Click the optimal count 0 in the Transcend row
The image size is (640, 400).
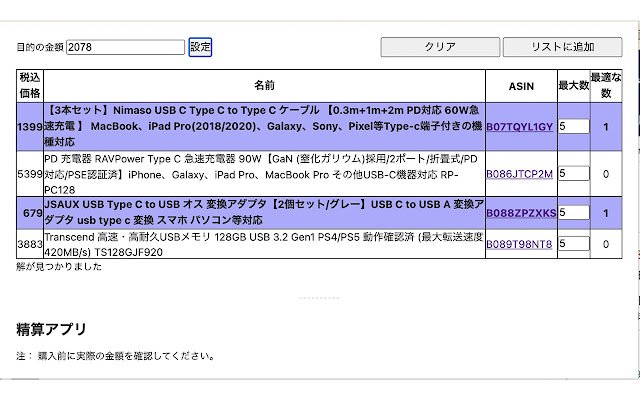[606, 244]
